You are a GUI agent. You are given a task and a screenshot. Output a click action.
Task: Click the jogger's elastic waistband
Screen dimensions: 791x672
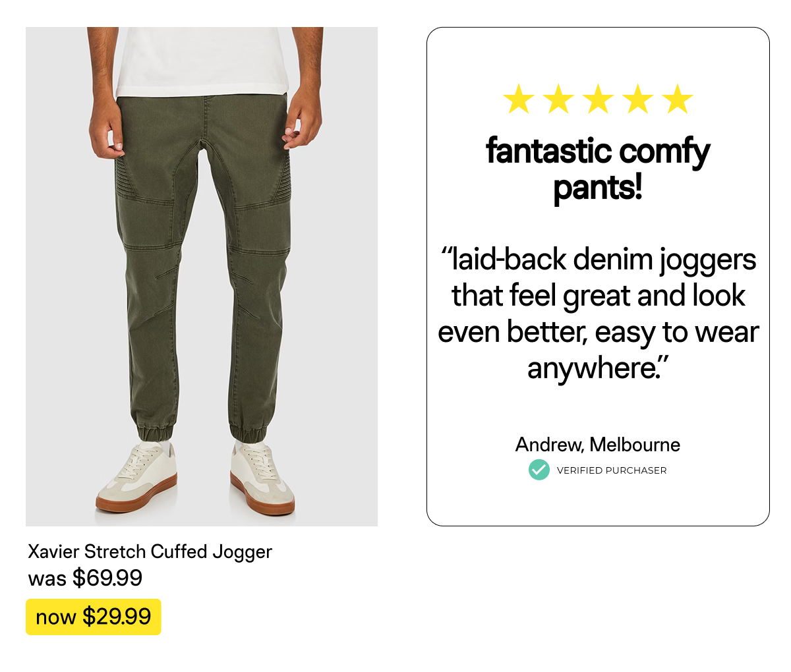tap(203, 101)
